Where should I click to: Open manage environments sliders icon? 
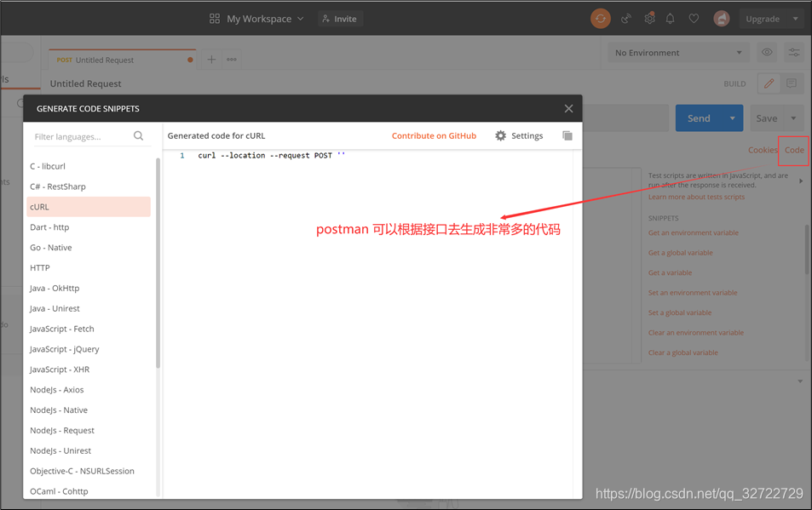point(794,52)
